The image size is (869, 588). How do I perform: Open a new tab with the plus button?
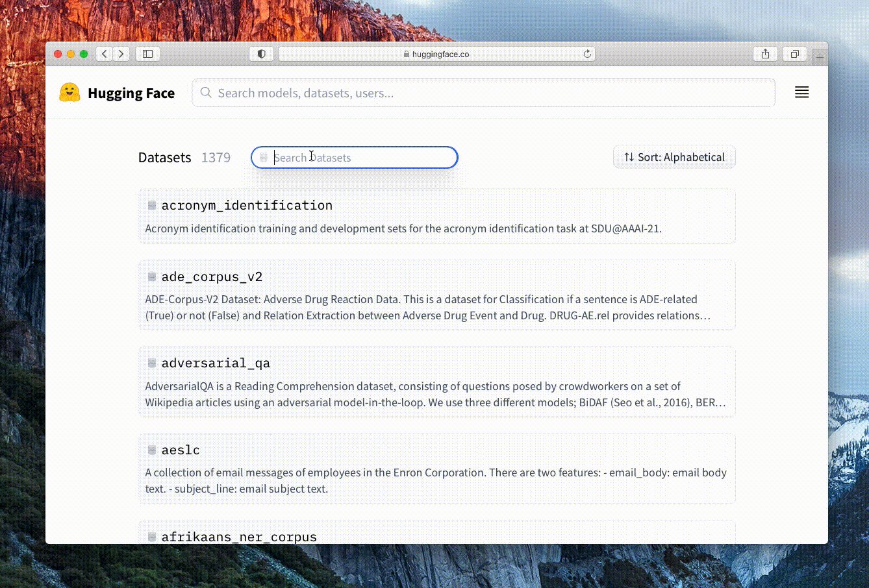pyautogui.click(x=820, y=56)
